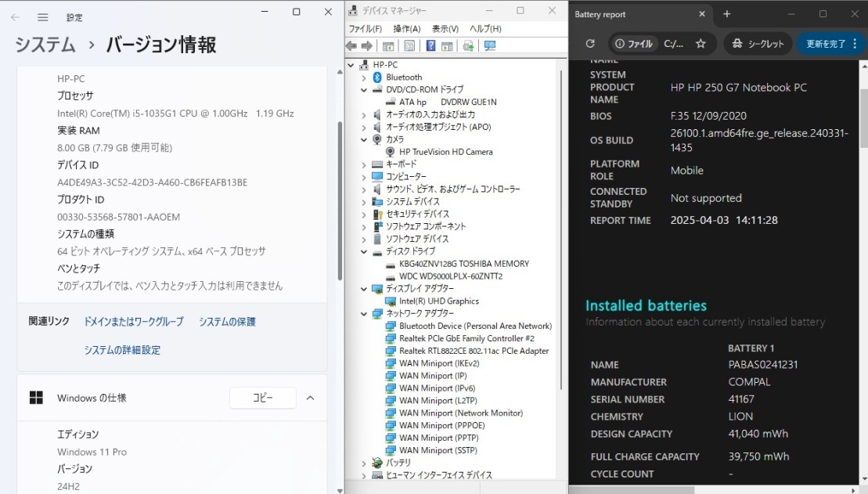This screenshot has height=494, width=868.
Task: Open the Settings hamburger menu
Action: pos(42,14)
